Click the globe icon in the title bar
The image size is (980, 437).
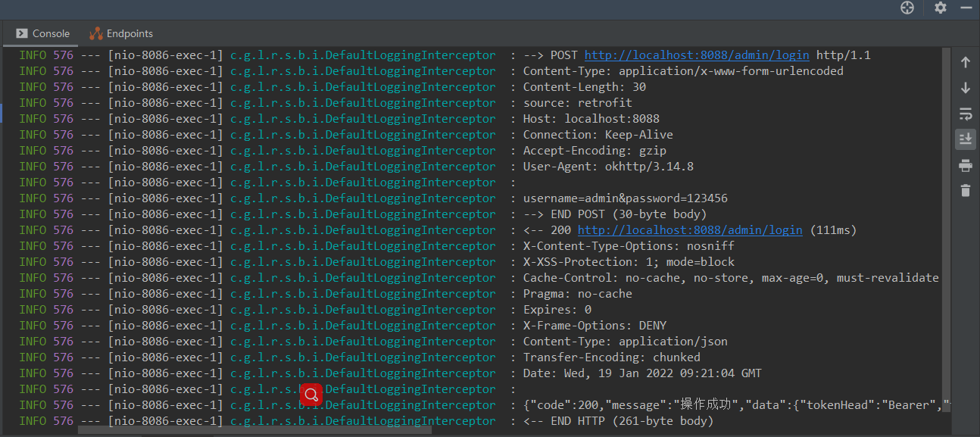point(907,9)
